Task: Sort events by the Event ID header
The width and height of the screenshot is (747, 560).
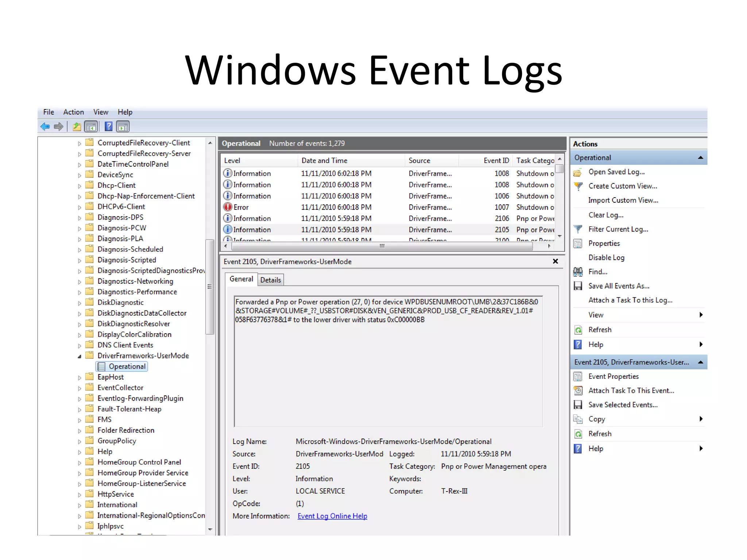Action: tap(485, 161)
